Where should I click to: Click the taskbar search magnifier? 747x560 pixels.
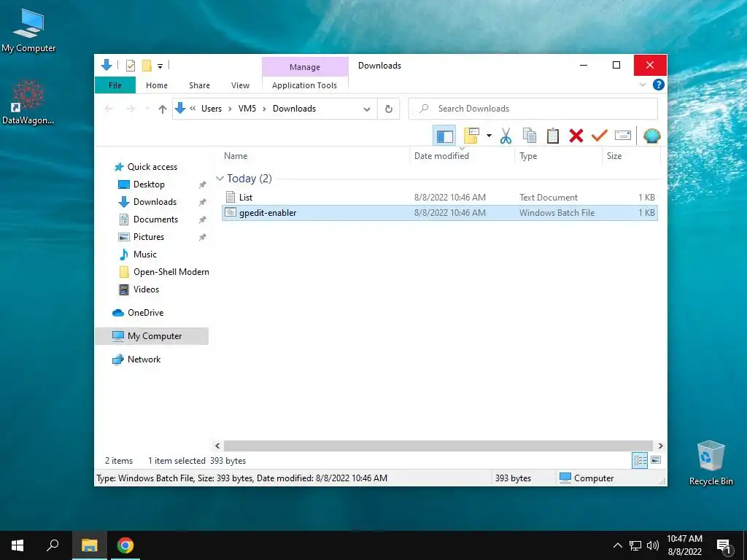(x=53, y=545)
